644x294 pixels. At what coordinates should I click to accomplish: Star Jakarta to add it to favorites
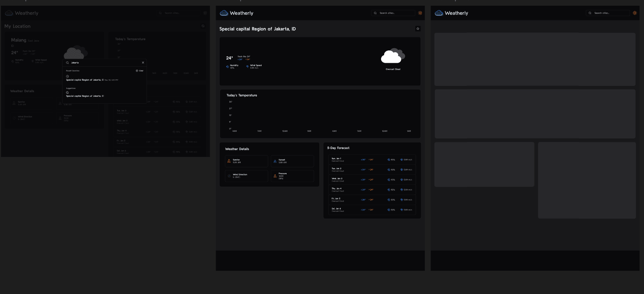tap(418, 28)
